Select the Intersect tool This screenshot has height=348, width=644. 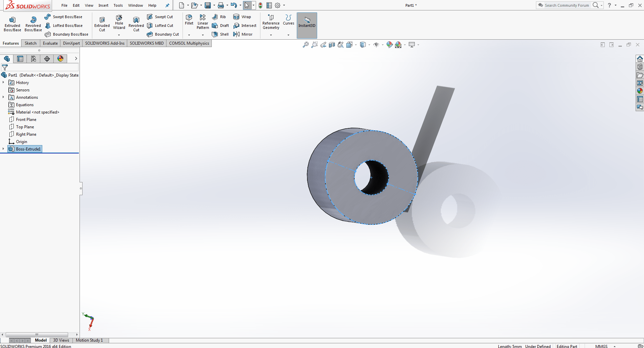pyautogui.click(x=245, y=26)
